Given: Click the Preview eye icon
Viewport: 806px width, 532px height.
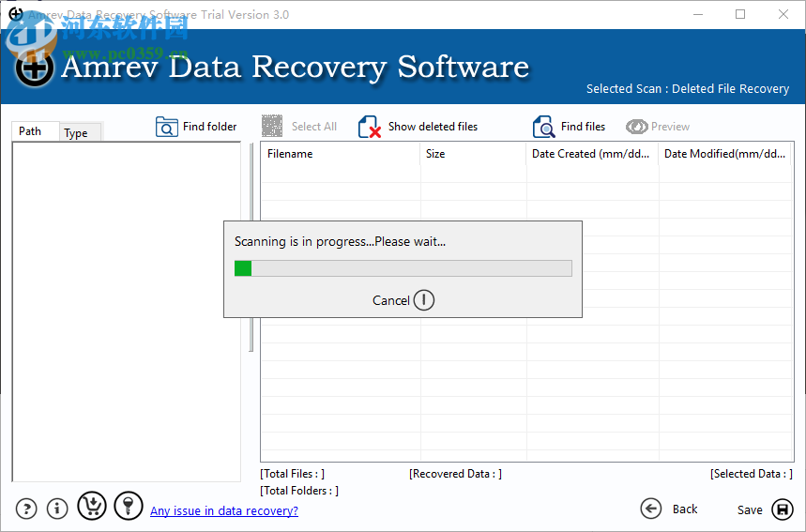Looking at the screenshot, I should click(636, 127).
